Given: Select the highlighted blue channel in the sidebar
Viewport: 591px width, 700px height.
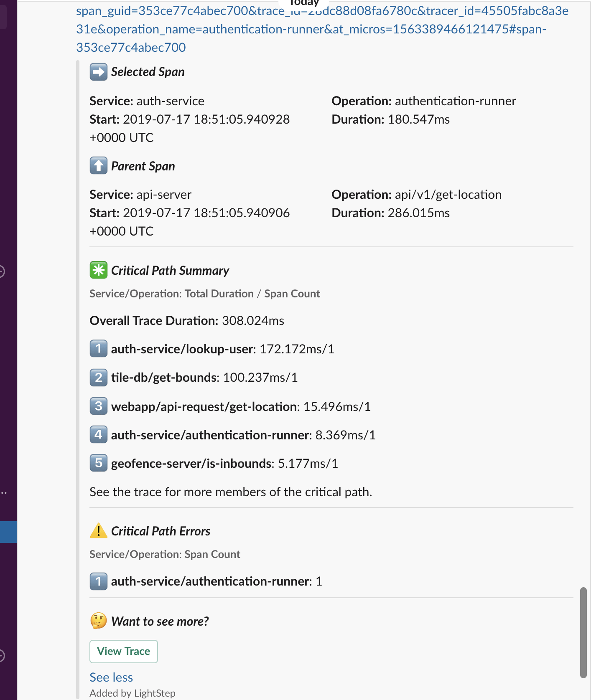Looking at the screenshot, I should (x=8, y=532).
